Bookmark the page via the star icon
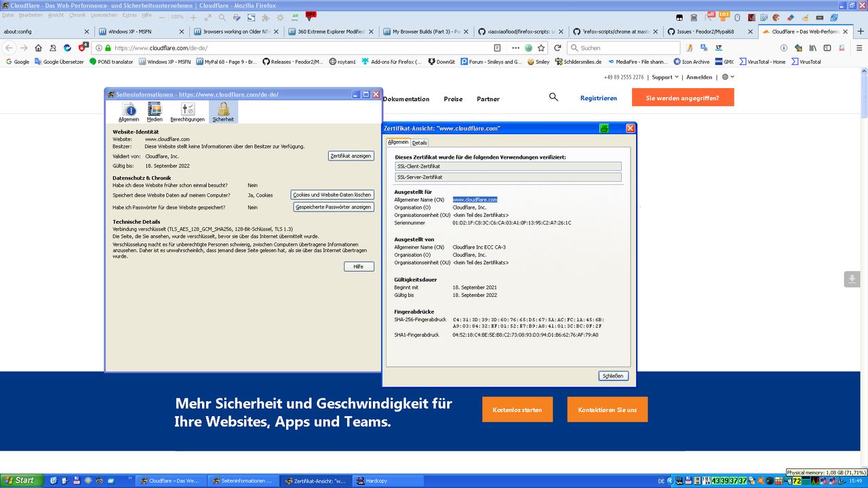Image resolution: width=868 pixels, height=488 pixels. point(541,48)
